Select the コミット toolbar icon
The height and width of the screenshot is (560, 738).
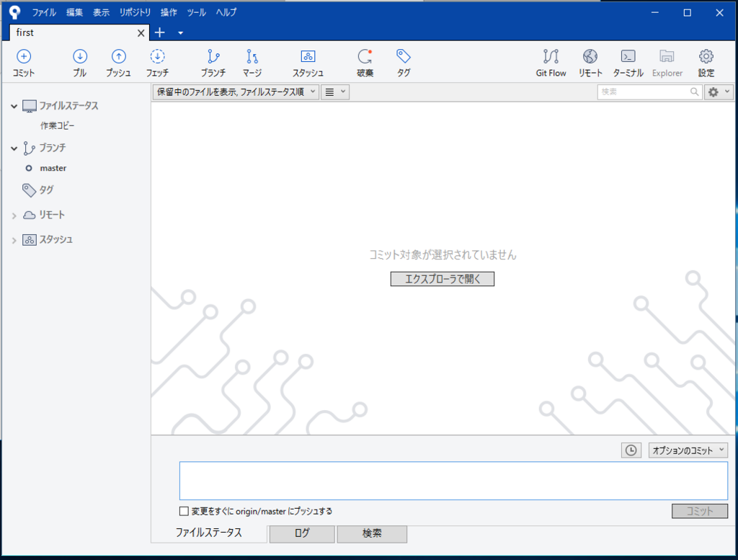click(23, 62)
